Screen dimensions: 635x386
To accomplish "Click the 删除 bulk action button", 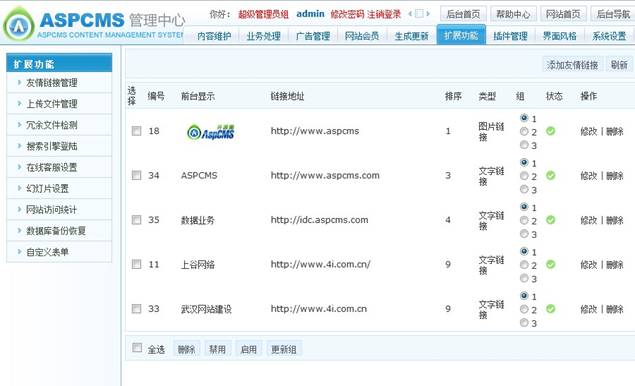I will [186, 349].
